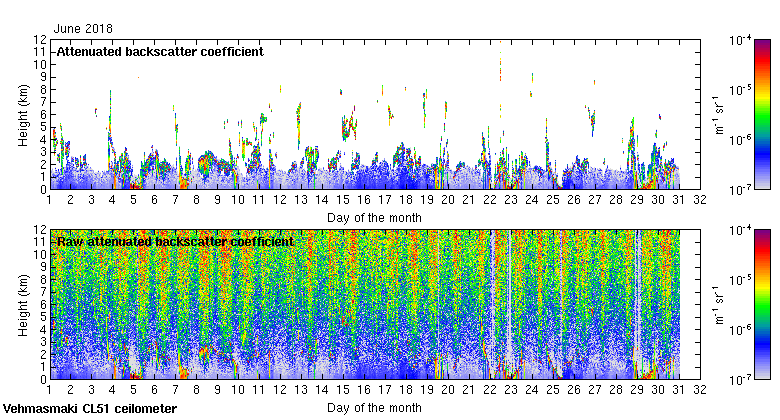Click day 26 tick label on bottom plot
This screenshot has height=420, width=780.
[574, 390]
